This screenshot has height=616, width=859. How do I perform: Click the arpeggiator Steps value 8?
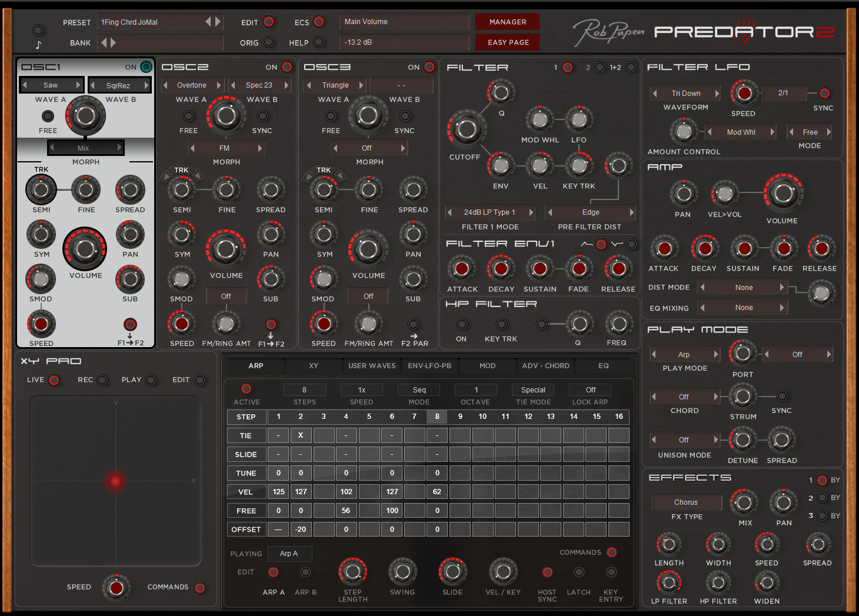(x=304, y=389)
